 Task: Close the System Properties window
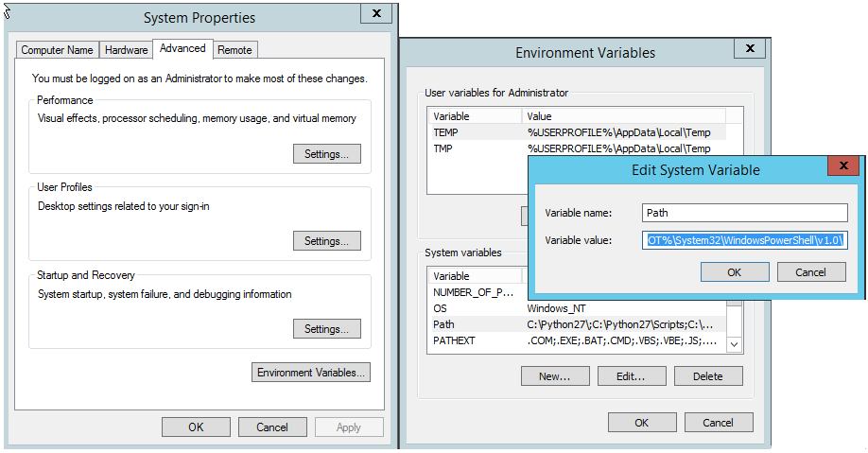pos(375,13)
